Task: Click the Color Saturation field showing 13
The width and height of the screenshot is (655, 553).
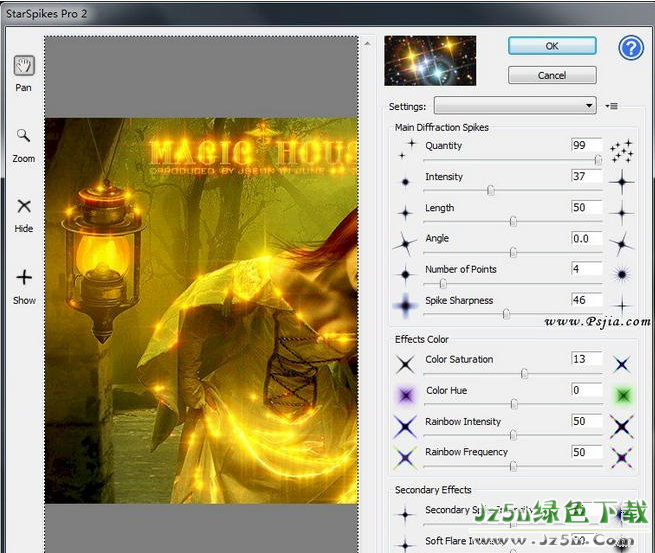Action: pos(586,359)
